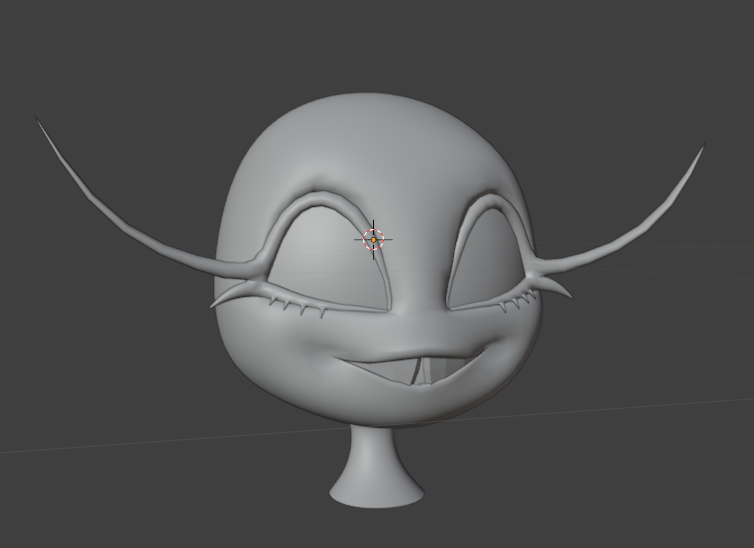Image resolution: width=754 pixels, height=548 pixels.
Task: Click the tip of the left long antenna
Action: [x=39, y=120]
